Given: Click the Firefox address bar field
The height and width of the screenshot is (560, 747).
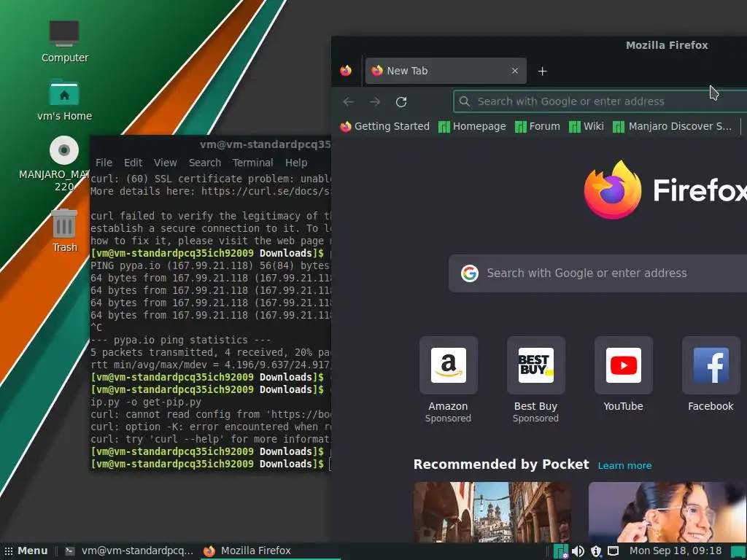Looking at the screenshot, I should 600,101.
